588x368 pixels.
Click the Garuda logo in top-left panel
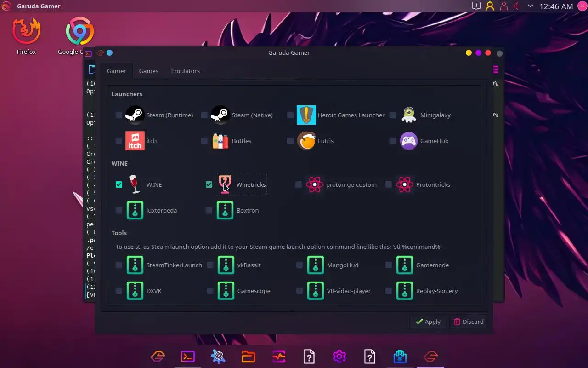point(6,6)
